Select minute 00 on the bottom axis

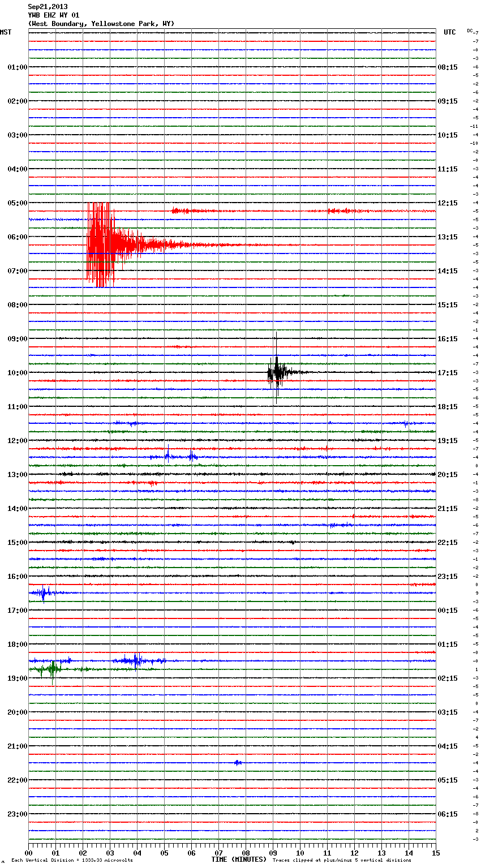tap(28, 853)
